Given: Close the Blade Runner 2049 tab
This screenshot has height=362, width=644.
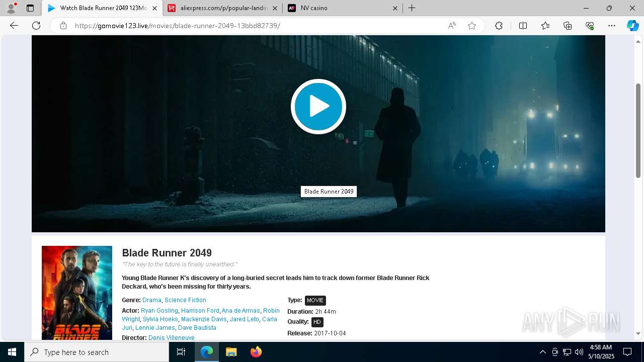Looking at the screenshot, I should tap(154, 8).
